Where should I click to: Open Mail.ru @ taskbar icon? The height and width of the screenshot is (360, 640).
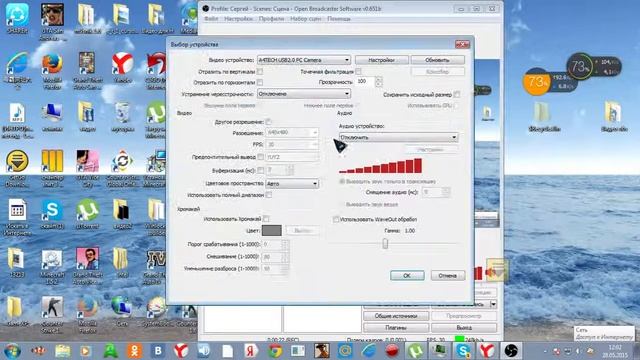[x=345, y=351]
